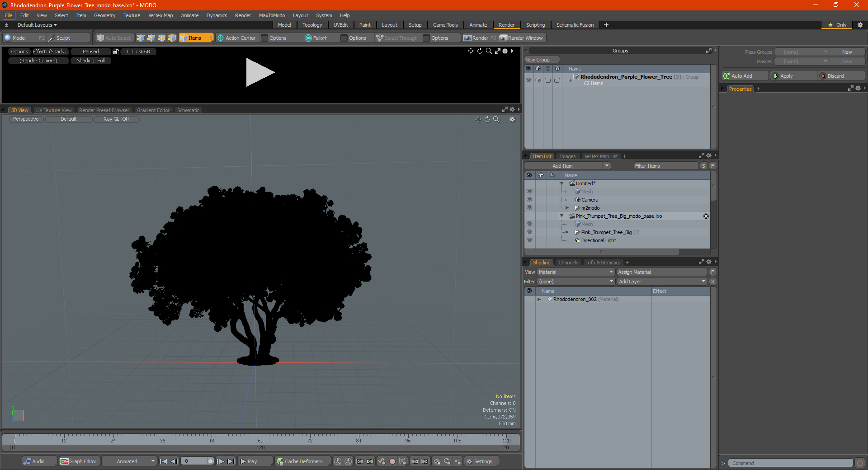Viewport: 868px width, 470px height.
Task: Activate Items selection mode
Action: (x=196, y=38)
